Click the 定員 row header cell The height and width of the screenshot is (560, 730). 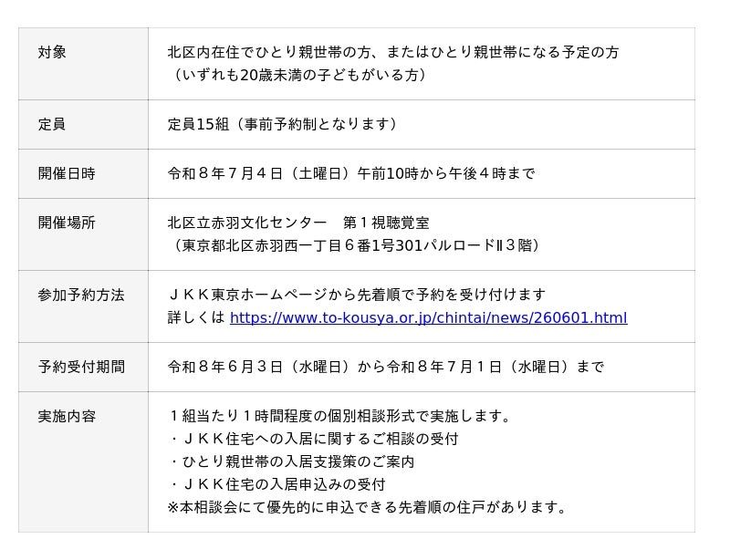(x=83, y=124)
